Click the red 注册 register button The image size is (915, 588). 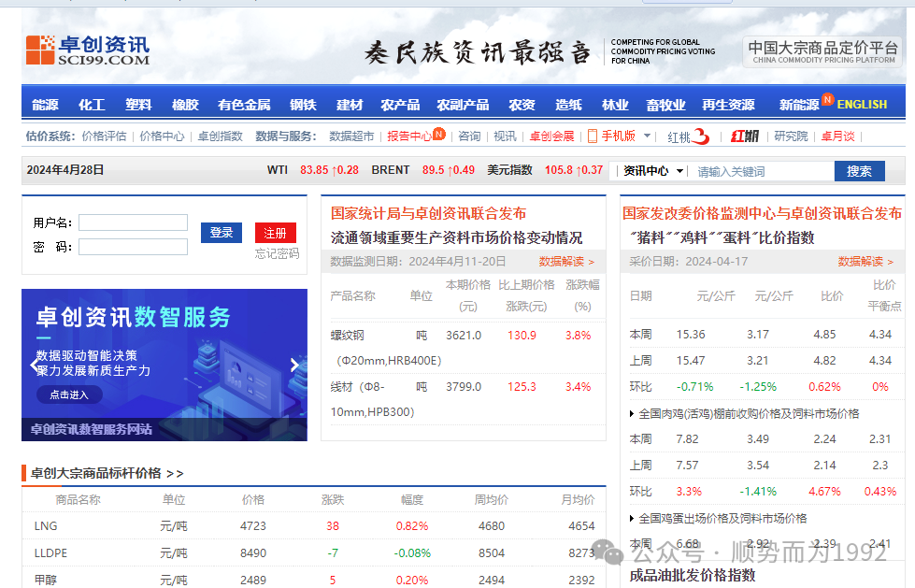(x=276, y=233)
